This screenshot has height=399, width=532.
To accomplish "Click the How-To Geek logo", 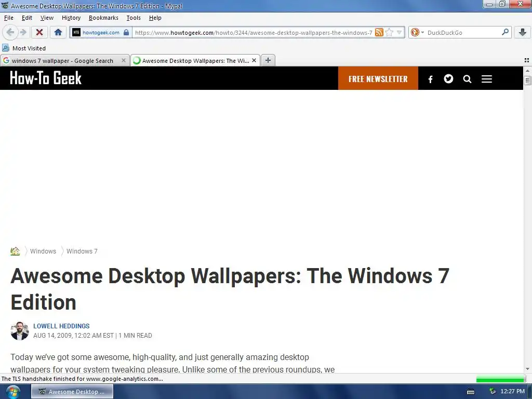I will click(x=46, y=78).
